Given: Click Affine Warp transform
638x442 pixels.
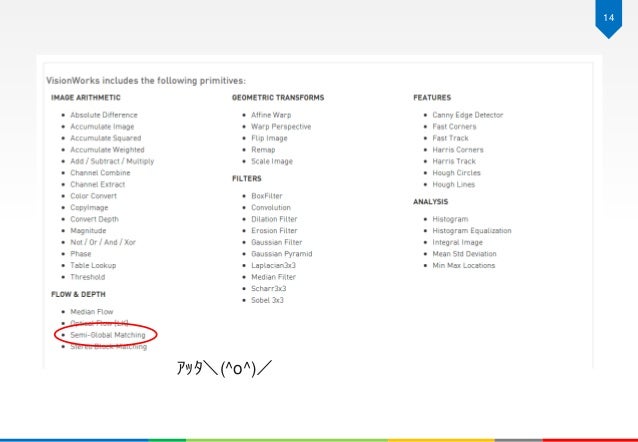Looking at the screenshot, I should click(271, 115).
